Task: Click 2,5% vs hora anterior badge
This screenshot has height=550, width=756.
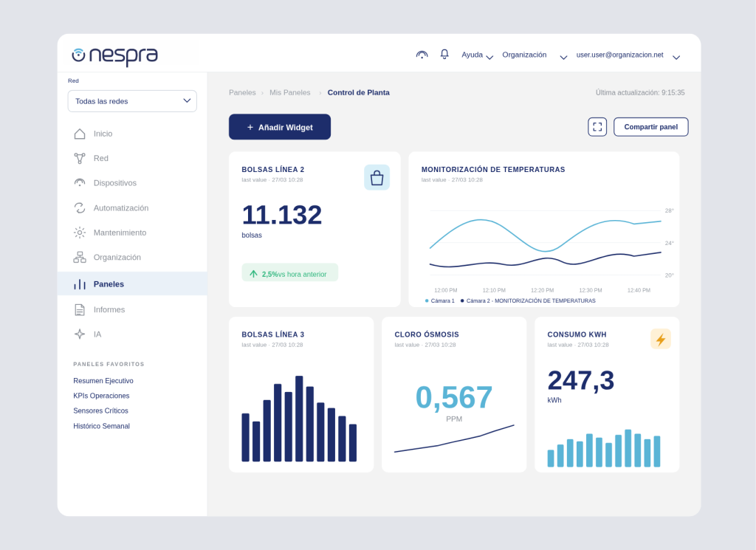Action: [x=289, y=274]
